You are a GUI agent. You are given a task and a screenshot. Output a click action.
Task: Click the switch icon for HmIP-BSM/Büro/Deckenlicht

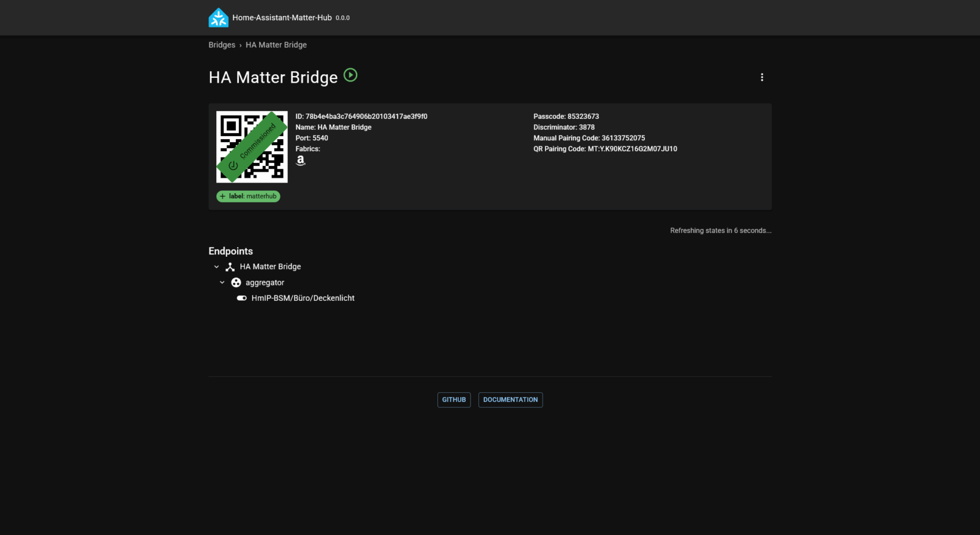pyautogui.click(x=242, y=298)
